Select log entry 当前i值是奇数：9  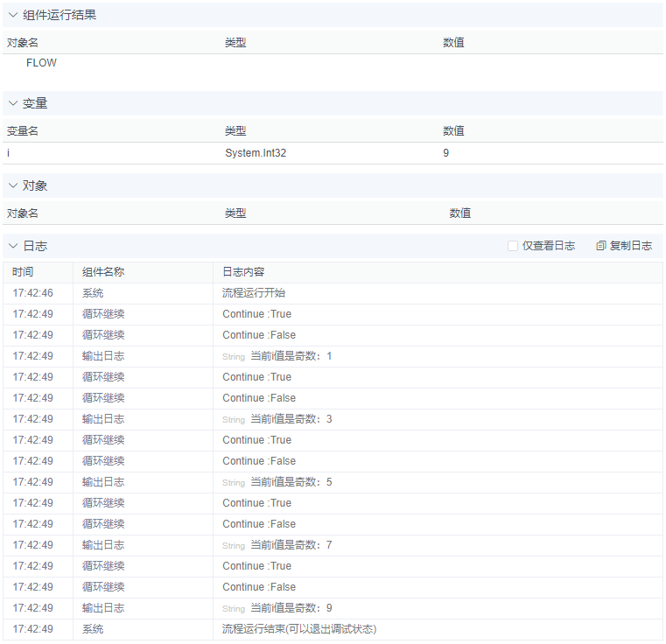click(291, 608)
